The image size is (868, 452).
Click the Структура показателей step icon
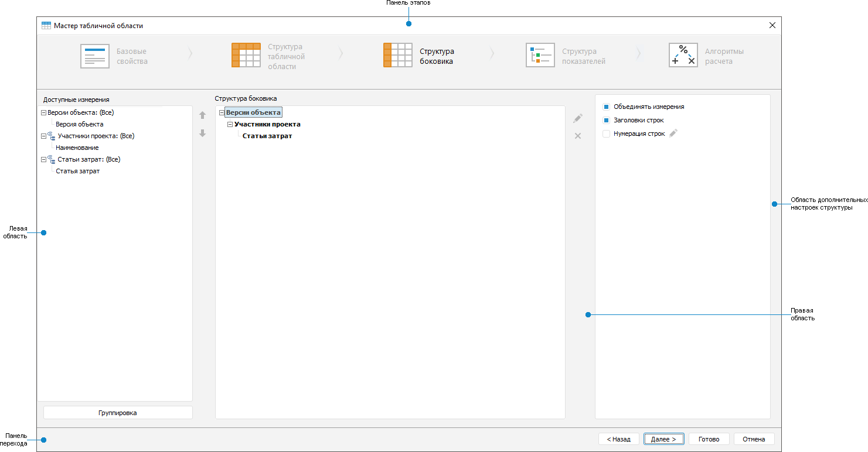click(540, 55)
